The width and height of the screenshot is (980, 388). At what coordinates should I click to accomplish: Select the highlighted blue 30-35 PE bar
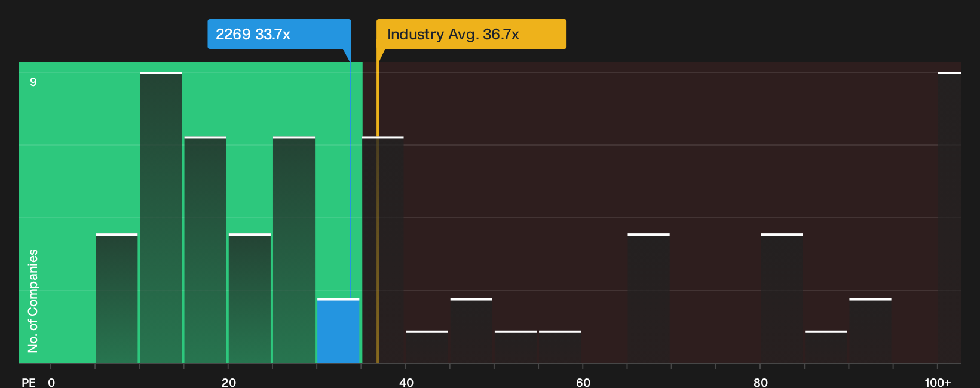tap(338, 331)
